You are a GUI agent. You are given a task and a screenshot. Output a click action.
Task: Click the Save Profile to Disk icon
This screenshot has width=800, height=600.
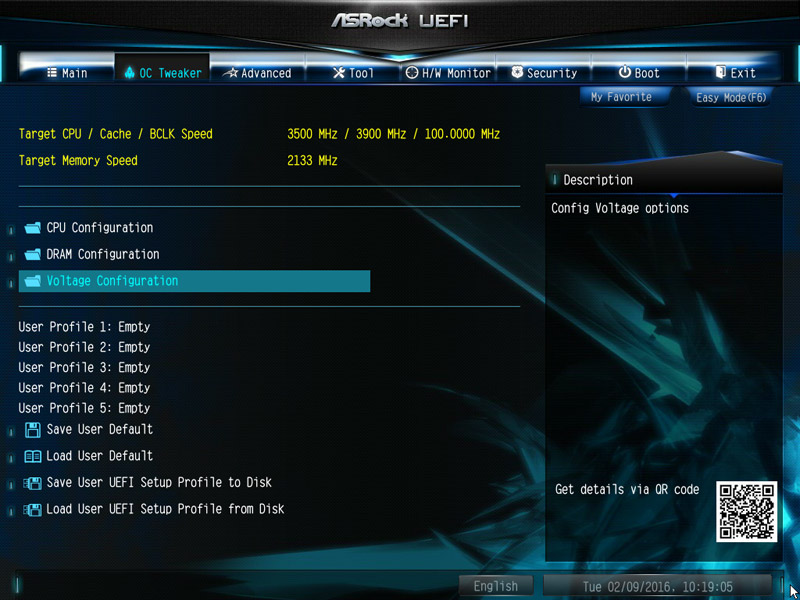[x=33, y=483]
